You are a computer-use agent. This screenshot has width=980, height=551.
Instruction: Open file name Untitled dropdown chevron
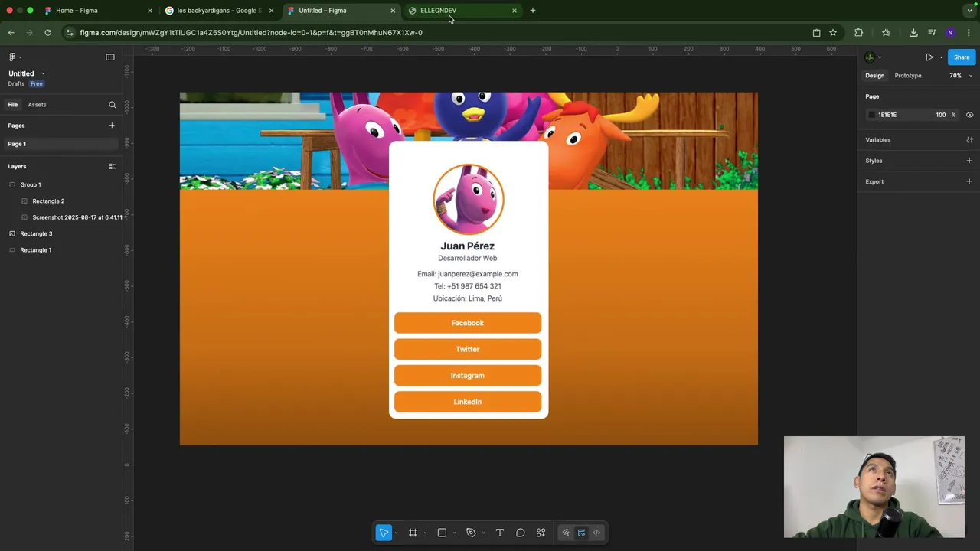click(43, 73)
